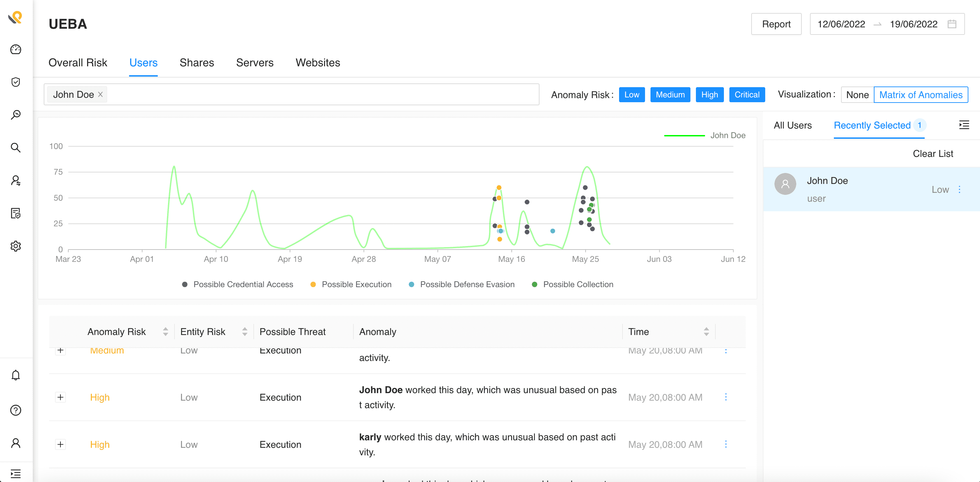
Task: Click the help question mark icon
Action: tap(15, 410)
